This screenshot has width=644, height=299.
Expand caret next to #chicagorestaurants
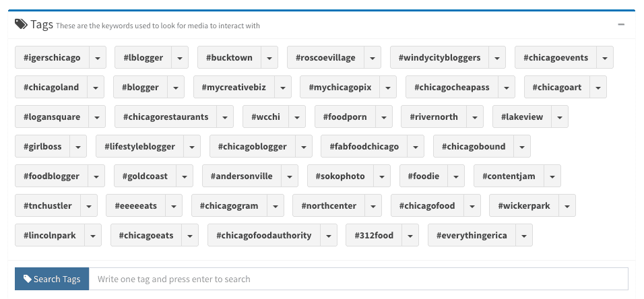point(225,117)
